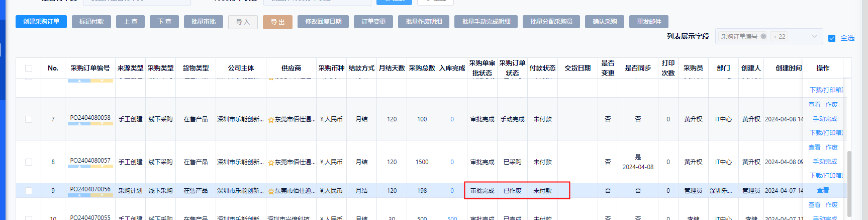This screenshot has width=868, height=220.
Task: Click the +22 collapsed fields tag
Action: coord(779,37)
